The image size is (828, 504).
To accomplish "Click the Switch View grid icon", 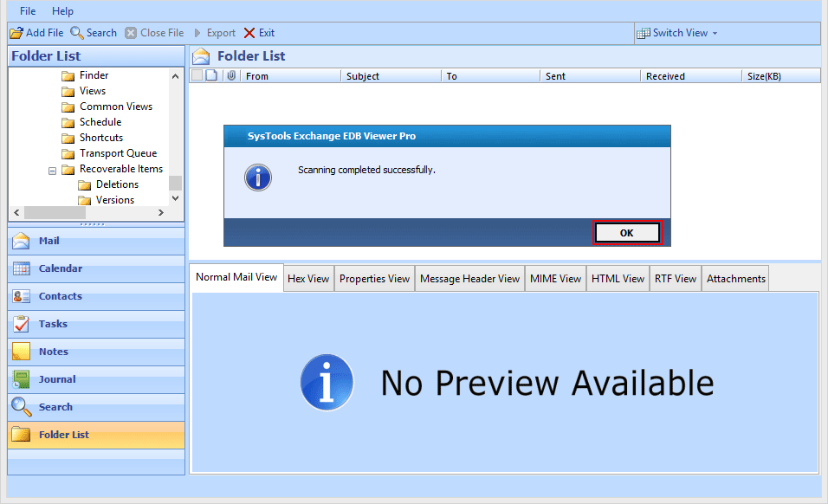I will point(644,33).
